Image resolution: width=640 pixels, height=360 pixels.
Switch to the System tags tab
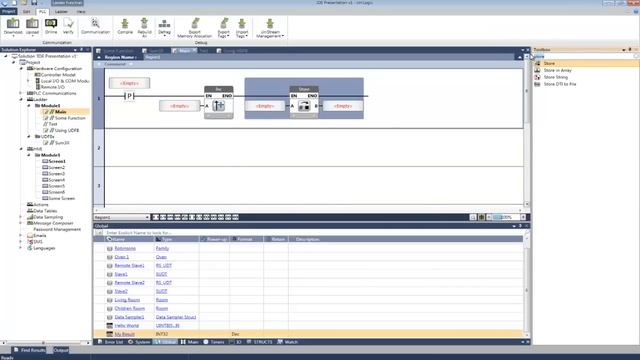[139, 342]
